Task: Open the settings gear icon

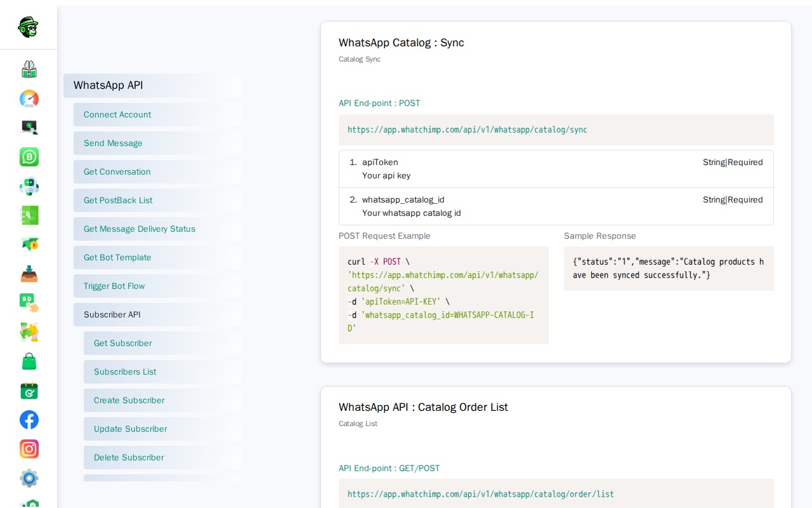Action: tap(29, 478)
